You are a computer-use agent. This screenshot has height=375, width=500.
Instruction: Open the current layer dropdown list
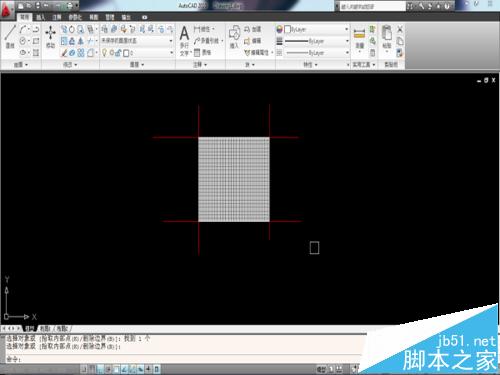click(x=137, y=53)
